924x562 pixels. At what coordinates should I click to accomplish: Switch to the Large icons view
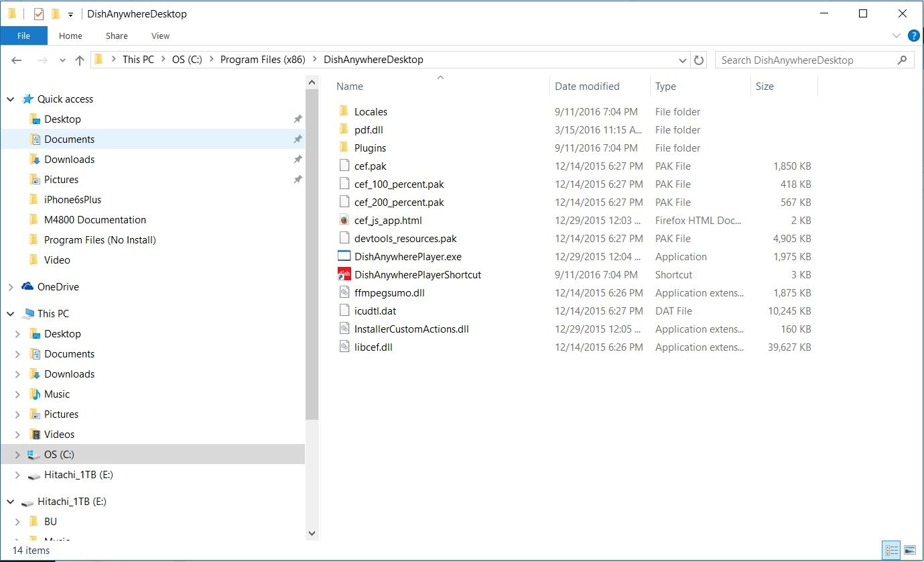tap(909, 550)
